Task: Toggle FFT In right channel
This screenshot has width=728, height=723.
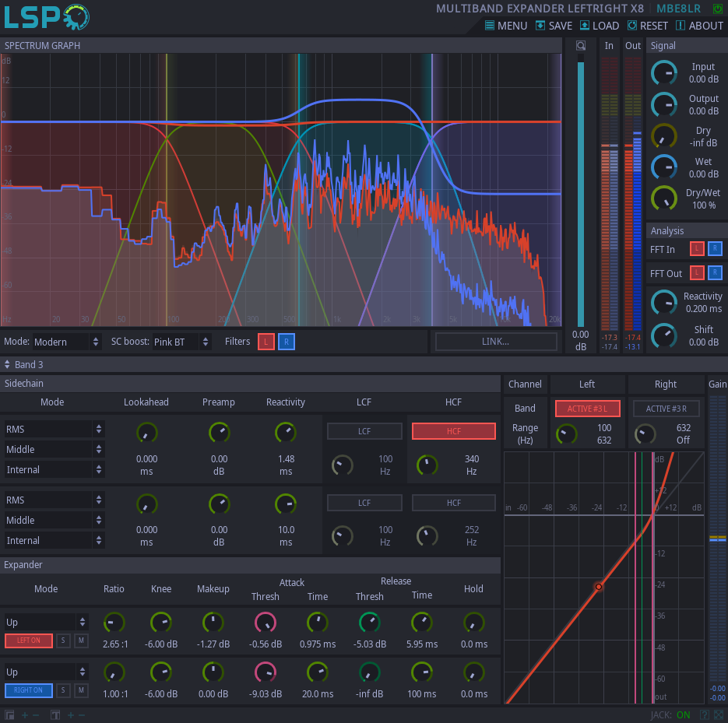Action: (x=715, y=249)
